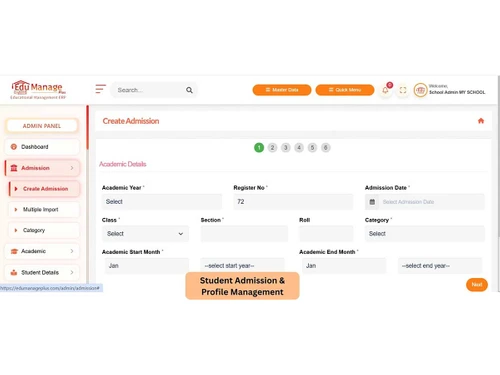Open the Class select dropdown
Image resolution: width=500 pixels, height=375 pixels.
point(145,234)
